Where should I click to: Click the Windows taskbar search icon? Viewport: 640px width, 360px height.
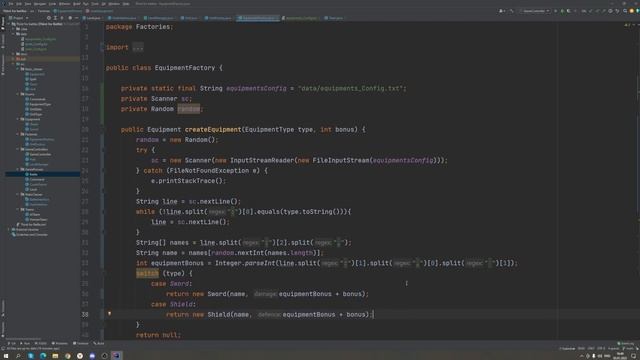click(18, 356)
